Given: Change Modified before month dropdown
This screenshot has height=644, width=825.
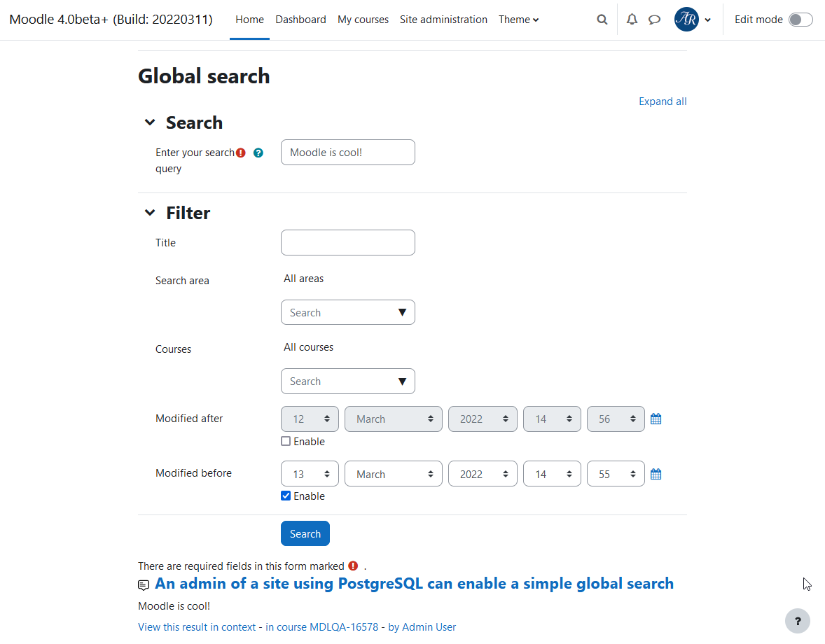Looking at the screenshot, I should pos(393,474).
